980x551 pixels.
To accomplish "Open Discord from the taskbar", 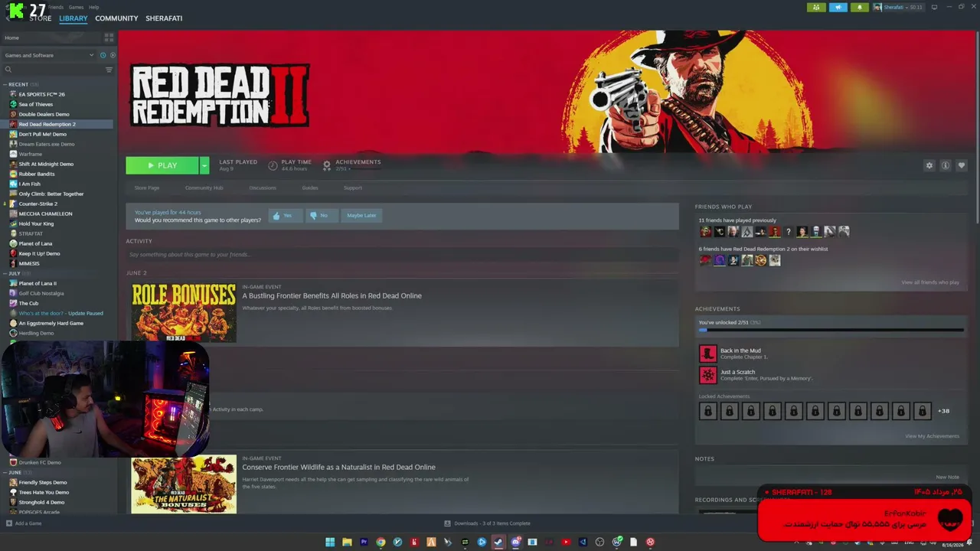I will pos(515,543).
